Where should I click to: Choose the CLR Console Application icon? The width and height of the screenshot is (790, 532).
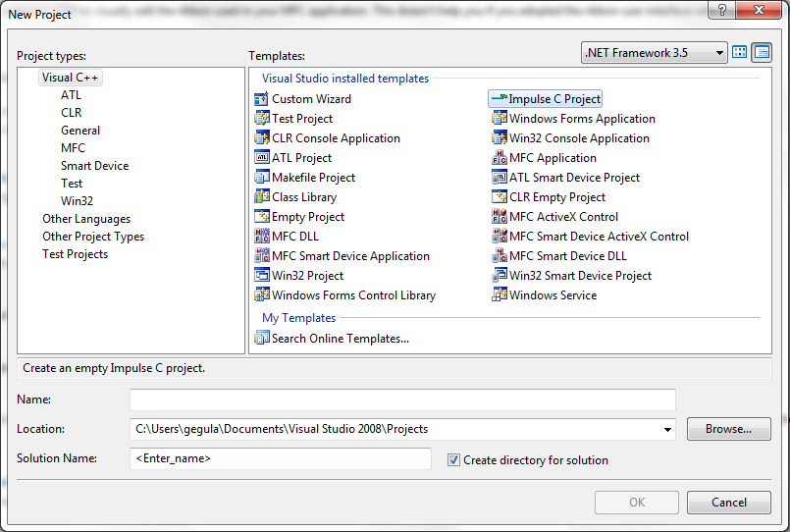[x=261, y=138]
